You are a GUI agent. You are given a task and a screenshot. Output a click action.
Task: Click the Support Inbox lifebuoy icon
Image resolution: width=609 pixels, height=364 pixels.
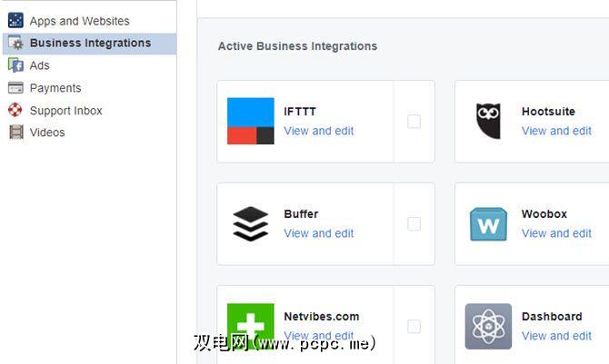point(15,110)
